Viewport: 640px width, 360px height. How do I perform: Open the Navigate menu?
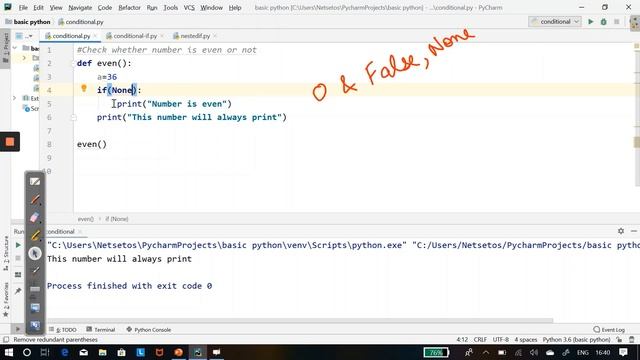80,8
